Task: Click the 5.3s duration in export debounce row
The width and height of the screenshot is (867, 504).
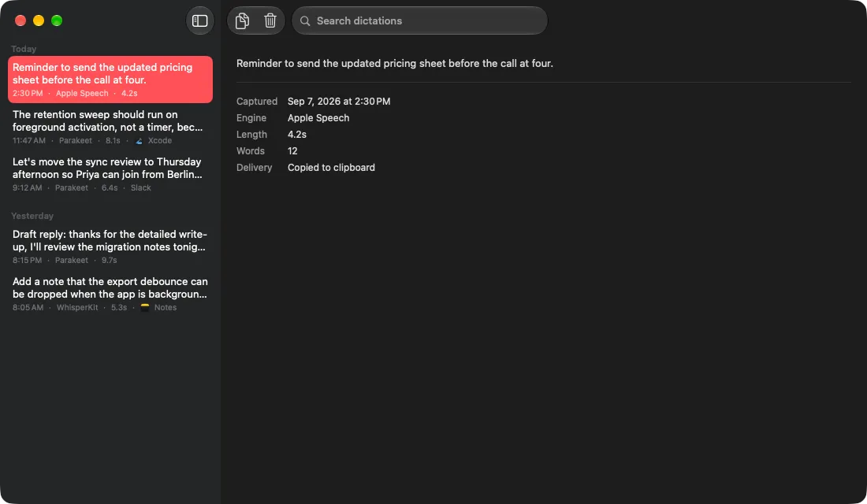Action: click(119, 308)
